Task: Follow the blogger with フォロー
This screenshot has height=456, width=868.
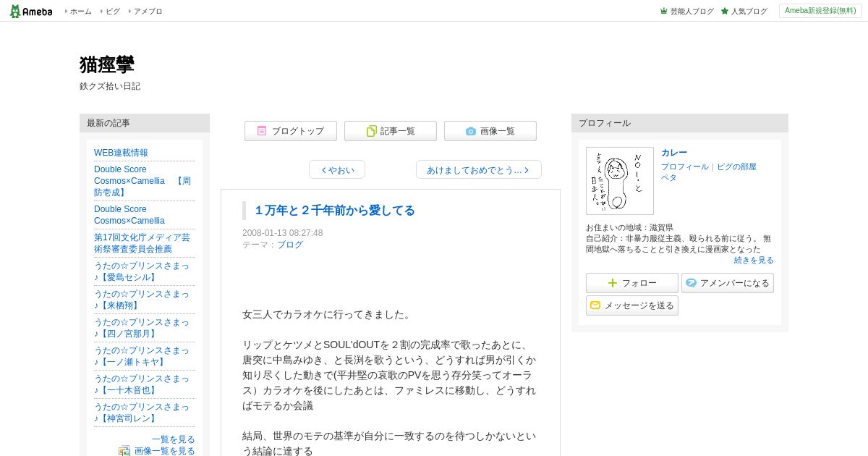Action: 632,283
